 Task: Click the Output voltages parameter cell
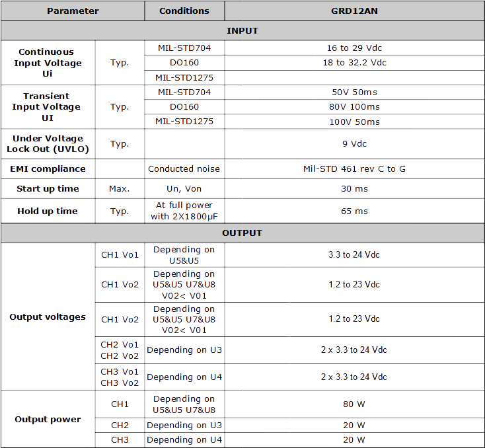(x=48, y=317)
